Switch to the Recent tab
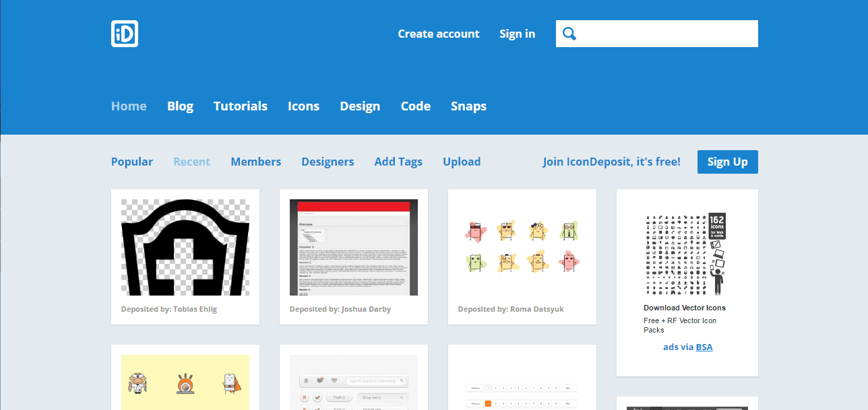 192,162
